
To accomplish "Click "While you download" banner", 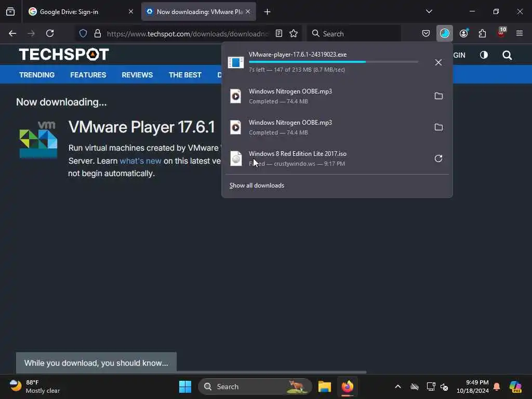I will [96, 363].
